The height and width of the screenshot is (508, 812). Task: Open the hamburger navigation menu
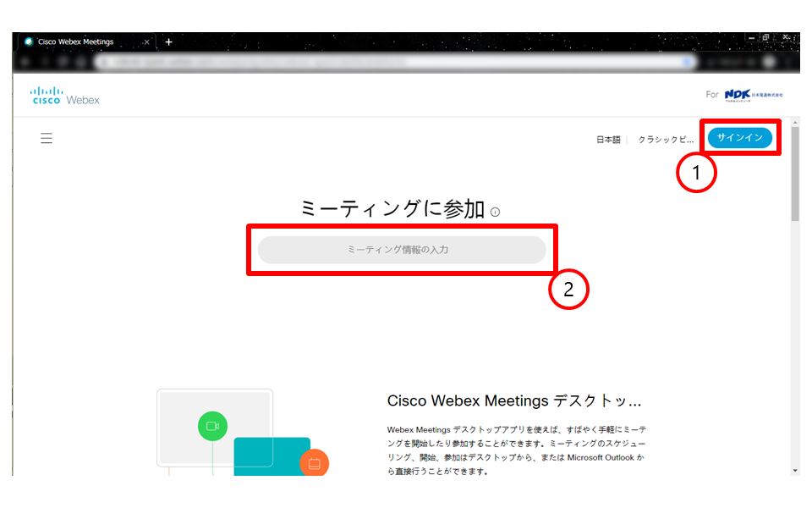click(47, 138)
